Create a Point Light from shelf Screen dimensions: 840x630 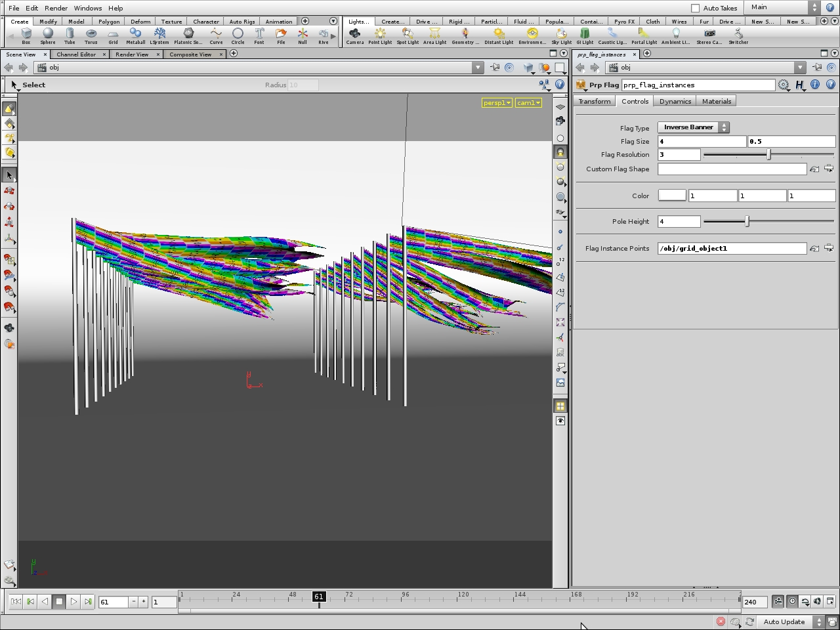click(380, 35)
